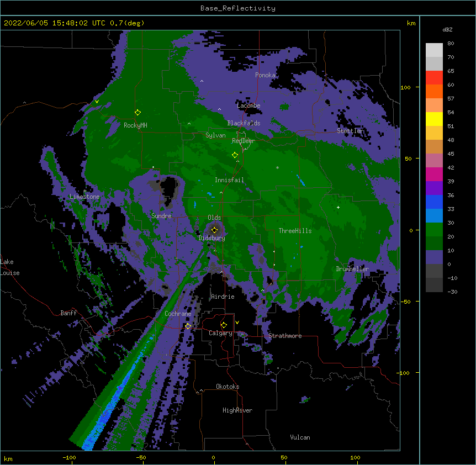Select the Sundre label
476x465 pixels.
(x=161, y=216)
